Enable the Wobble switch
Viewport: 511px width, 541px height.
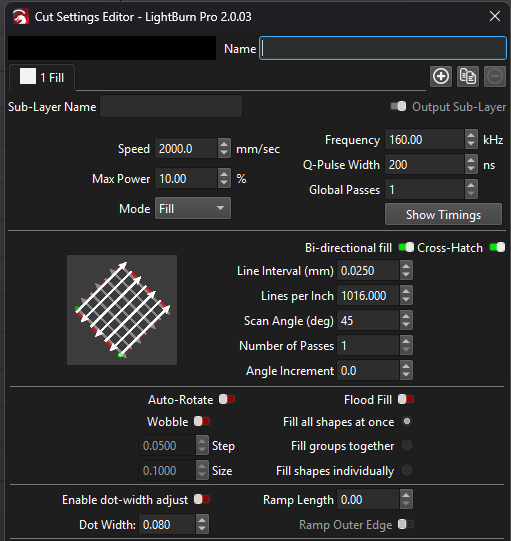pyautogui.click(x=202, y=421)
